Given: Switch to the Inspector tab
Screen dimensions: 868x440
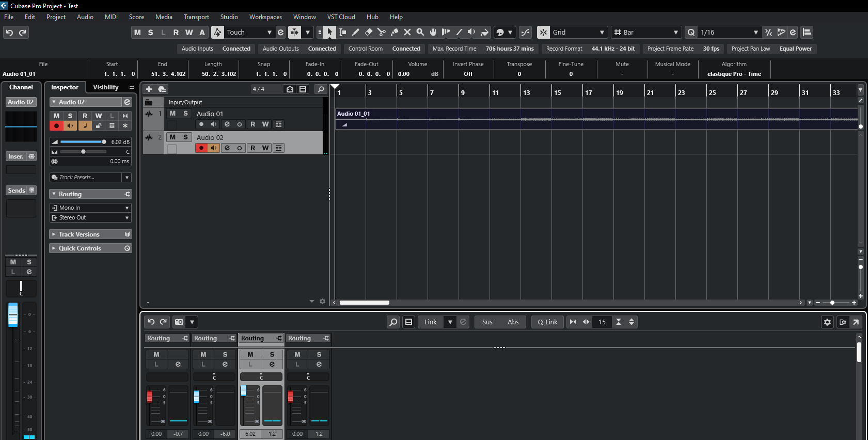Looking at the screenshot, I should [x=65, y=87].
